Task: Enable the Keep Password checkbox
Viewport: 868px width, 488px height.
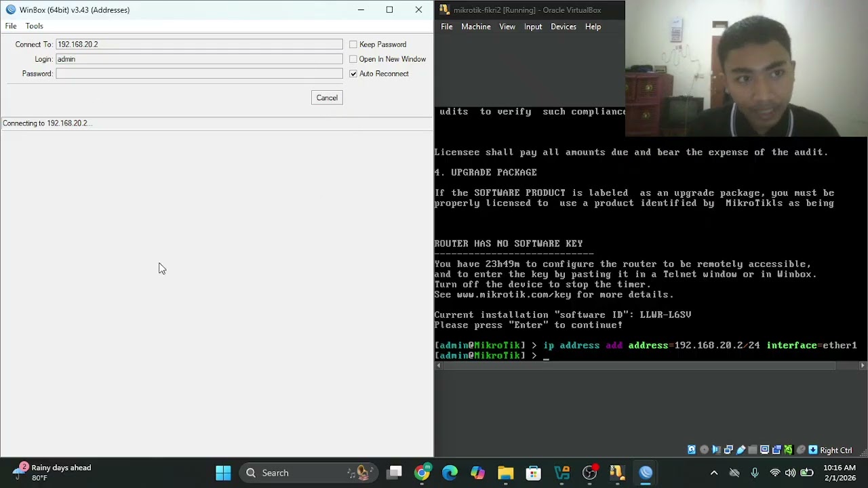Action: coord(353,45)
